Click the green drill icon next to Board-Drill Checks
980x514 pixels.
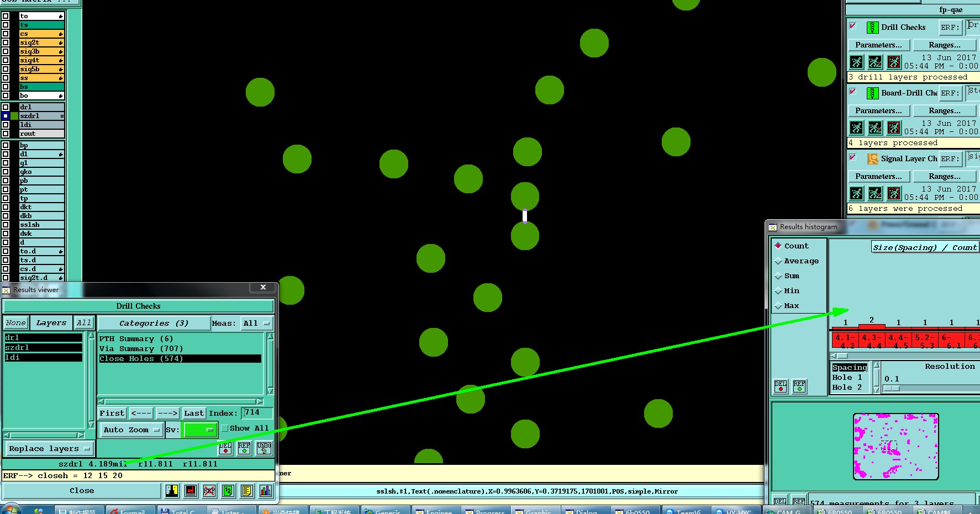[872, 93]
